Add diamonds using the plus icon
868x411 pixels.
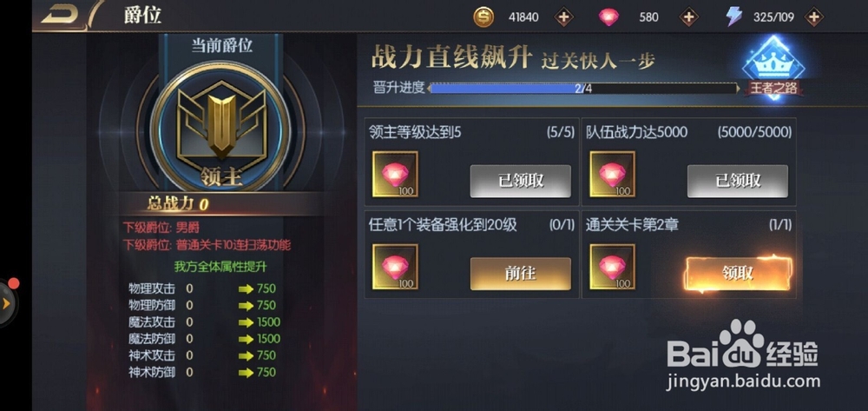tap(688, 17)
